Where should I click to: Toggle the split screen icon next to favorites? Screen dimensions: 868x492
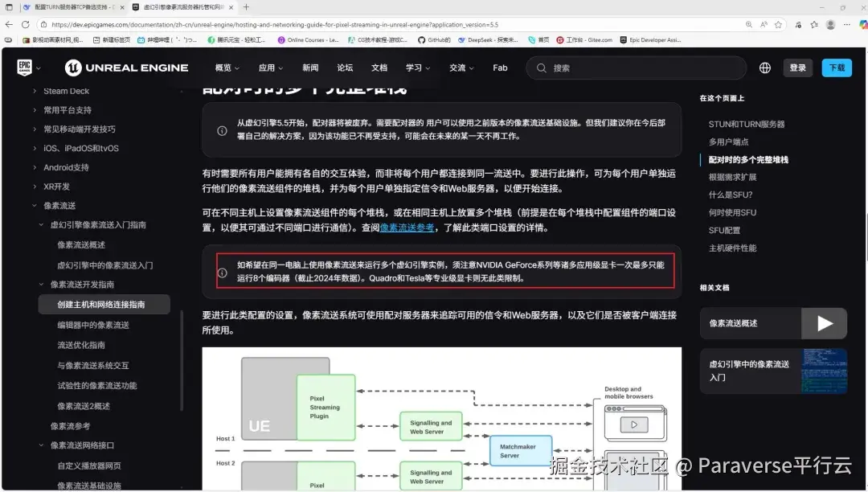[x=798, y=25]
